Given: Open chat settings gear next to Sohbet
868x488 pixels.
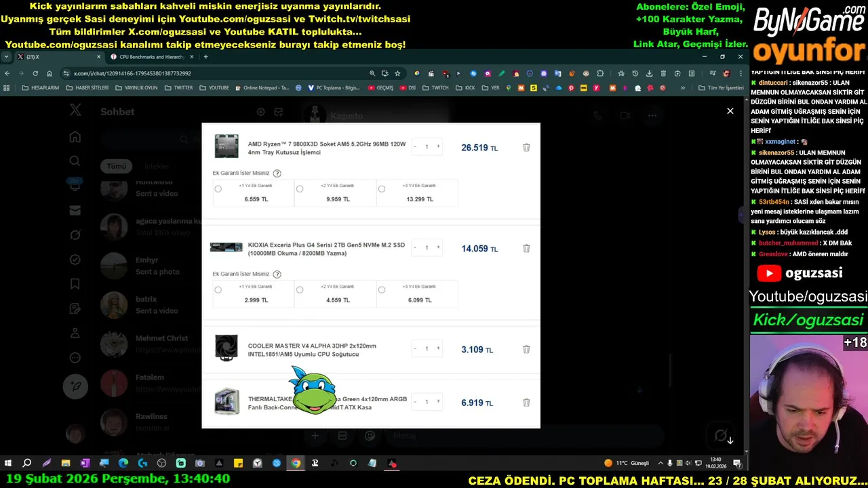Looking at the screenshot, I should [260, 112].
